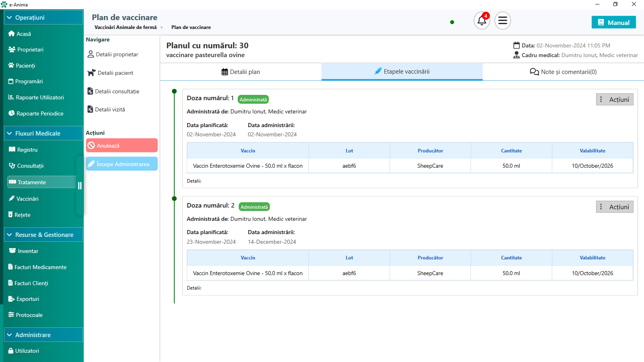Expand the Administrare section header
644x362 pixels.
coord(43,335)
